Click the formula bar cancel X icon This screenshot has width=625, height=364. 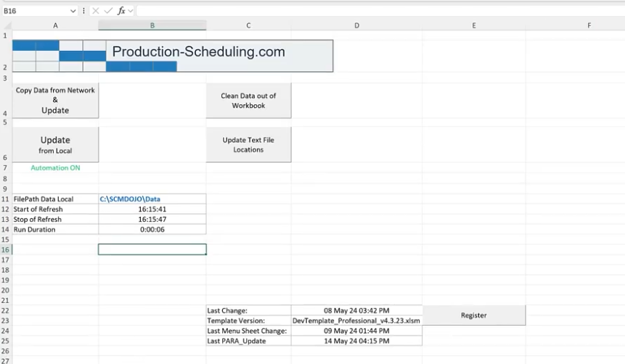coord(96,11)
